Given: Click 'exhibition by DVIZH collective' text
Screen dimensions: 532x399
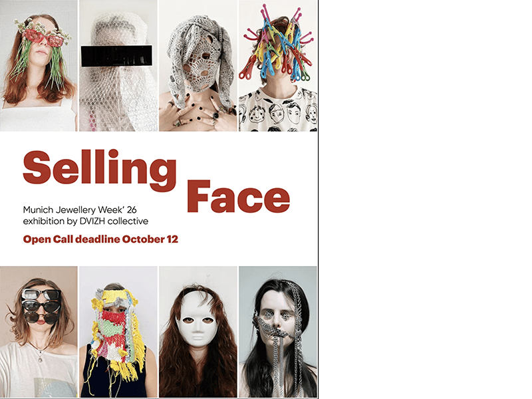Looking at the screenshot, I should pos(86,221).
